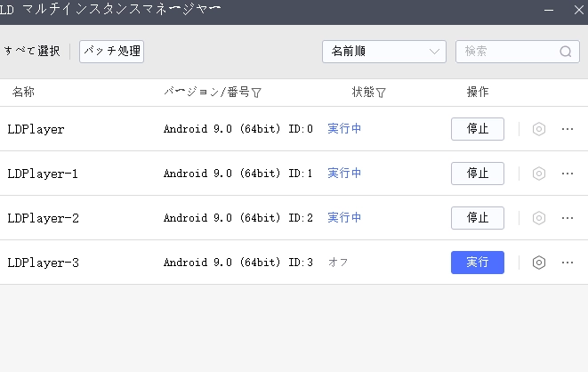
Task: Open settings icon on the LDPlayer row
Action: 538,129
